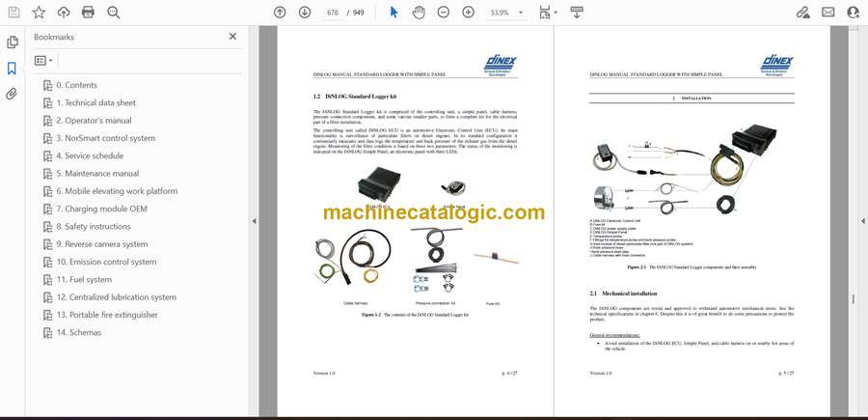Click bookmark icon beside 11. Fuel system
This screenshot has height=420, width=868.
48,280
